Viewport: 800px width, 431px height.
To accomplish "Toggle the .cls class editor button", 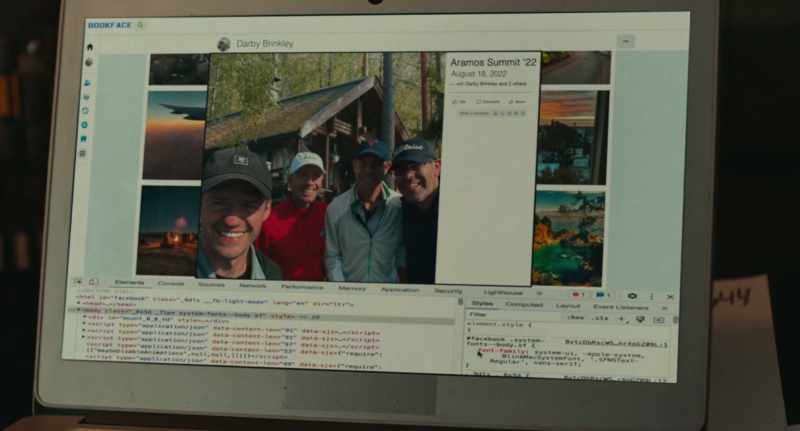I will (x=599, y=318).
